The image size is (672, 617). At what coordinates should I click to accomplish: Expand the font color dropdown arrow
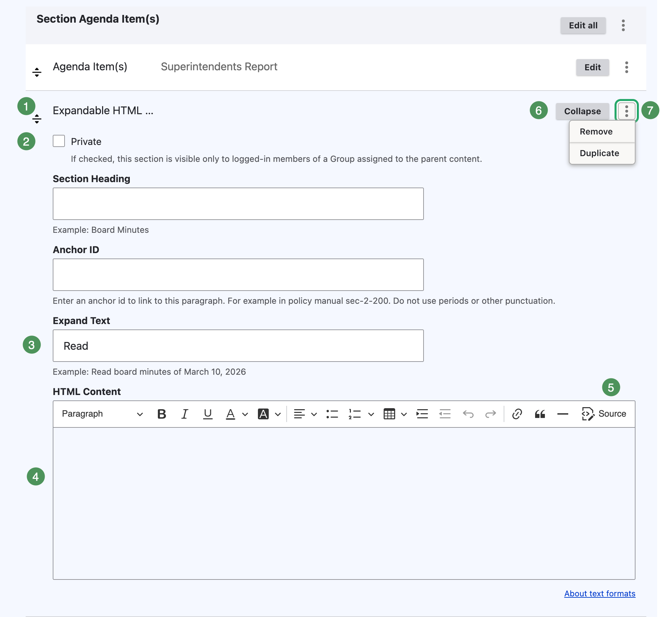pyautogui.click(x=245, y=414)
